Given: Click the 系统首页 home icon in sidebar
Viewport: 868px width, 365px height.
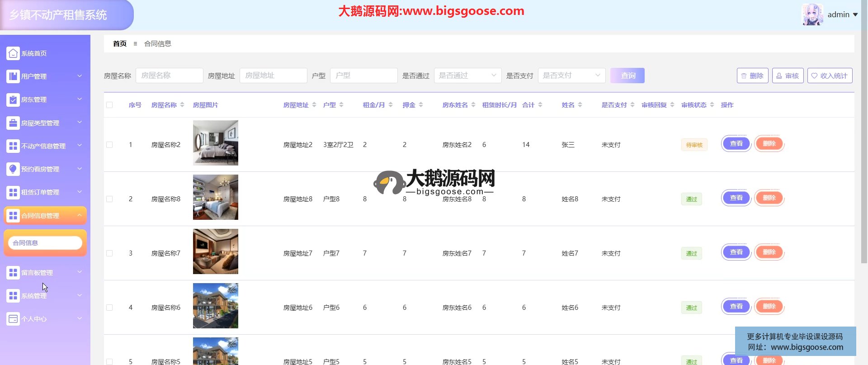Looking at the screenshot, I should click(13, 53).
